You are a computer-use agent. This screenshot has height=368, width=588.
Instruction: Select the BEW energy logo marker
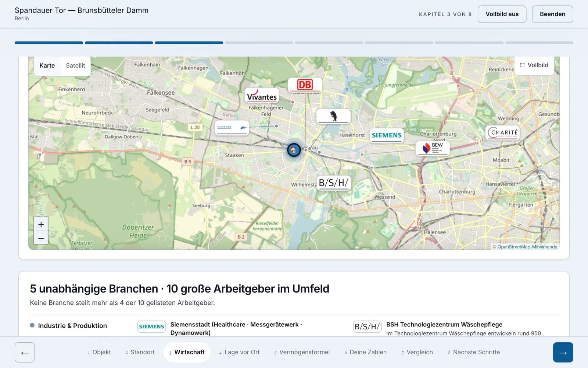pos(433,148)
